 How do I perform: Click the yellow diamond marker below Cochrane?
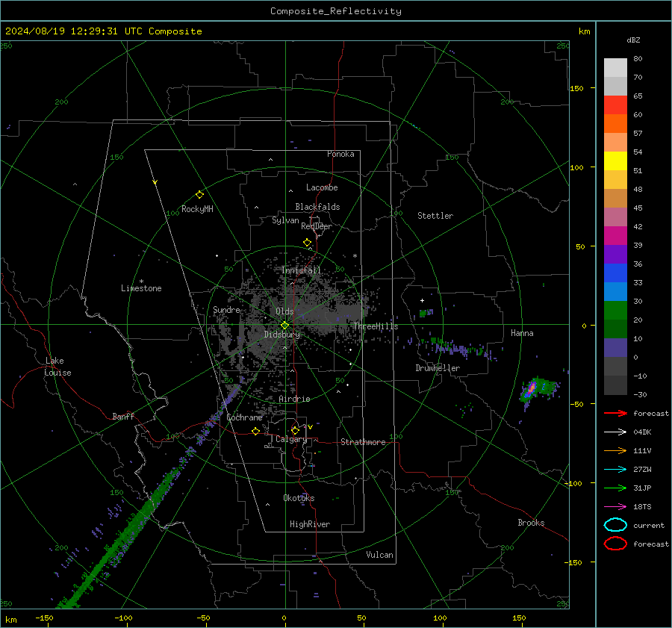(255, 432)
